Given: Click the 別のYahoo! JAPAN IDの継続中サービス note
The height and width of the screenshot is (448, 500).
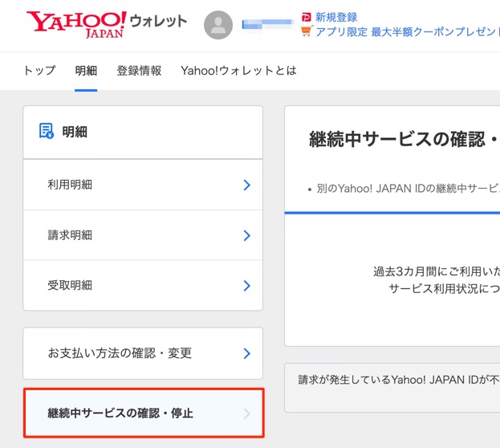Looking at the screenshot, I should (x=408, y=189).
